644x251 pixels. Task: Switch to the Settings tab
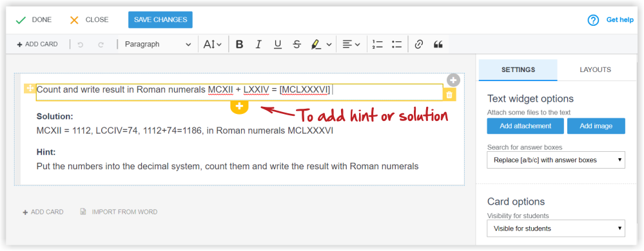[x=518, y=70]
